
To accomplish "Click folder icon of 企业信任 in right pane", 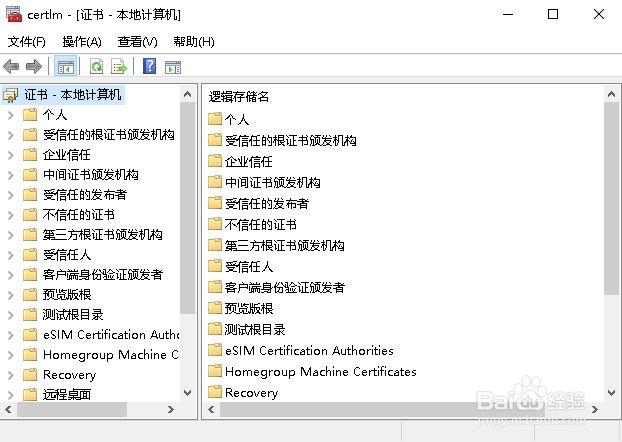I will coord(215,161).
